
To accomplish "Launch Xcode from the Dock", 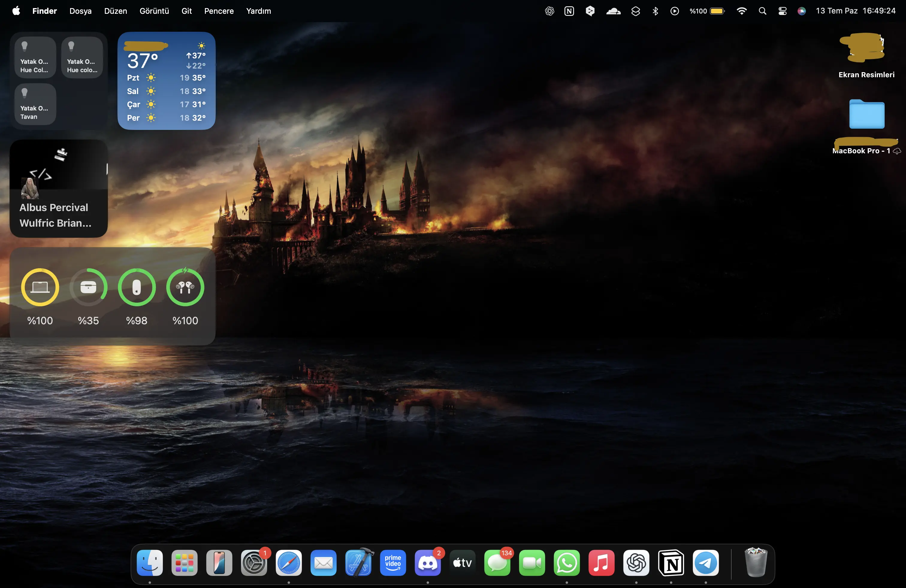I will (x=358, y=563).
